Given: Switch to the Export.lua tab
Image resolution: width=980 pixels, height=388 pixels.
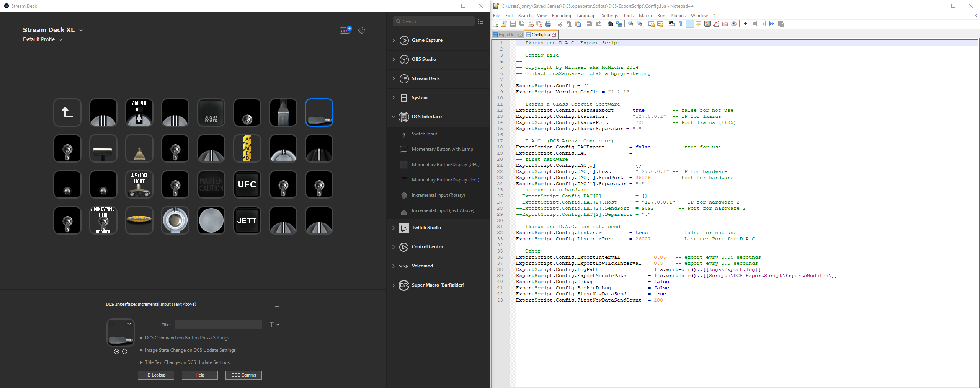Looking at the screenshot, I should point(507,35).
